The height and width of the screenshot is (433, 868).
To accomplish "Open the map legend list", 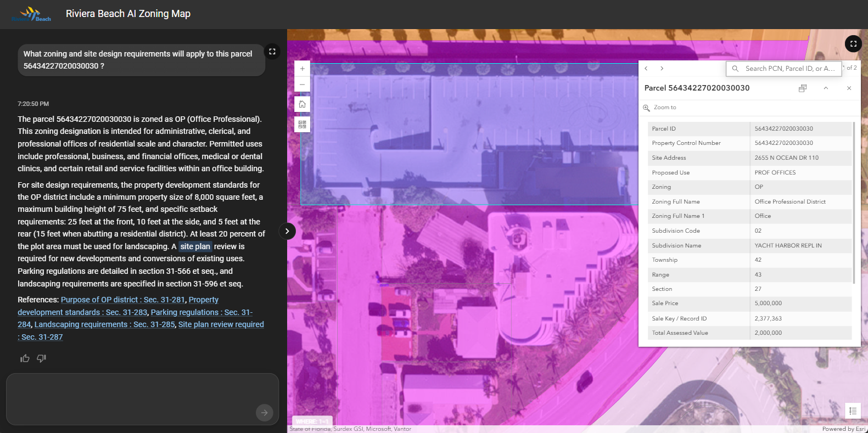I will 853,411.
